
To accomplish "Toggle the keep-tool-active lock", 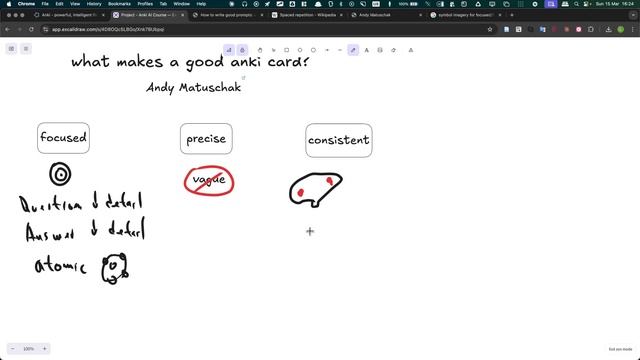I will coord(242,50).
